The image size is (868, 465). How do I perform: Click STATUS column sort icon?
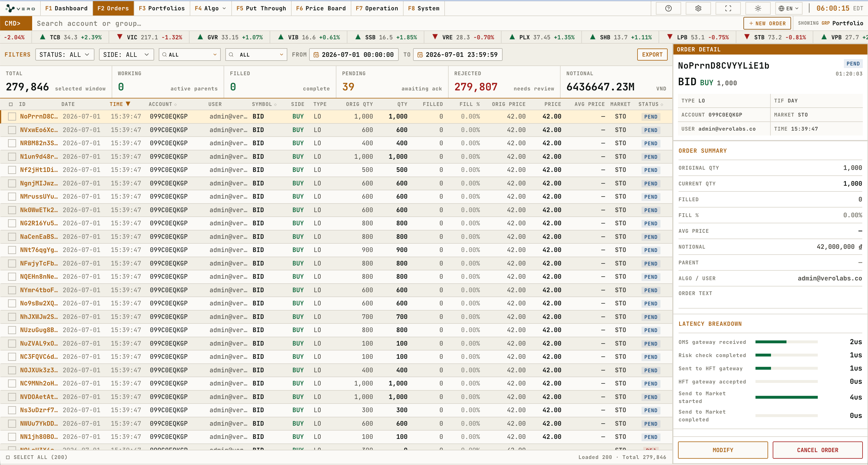point(662,104)
